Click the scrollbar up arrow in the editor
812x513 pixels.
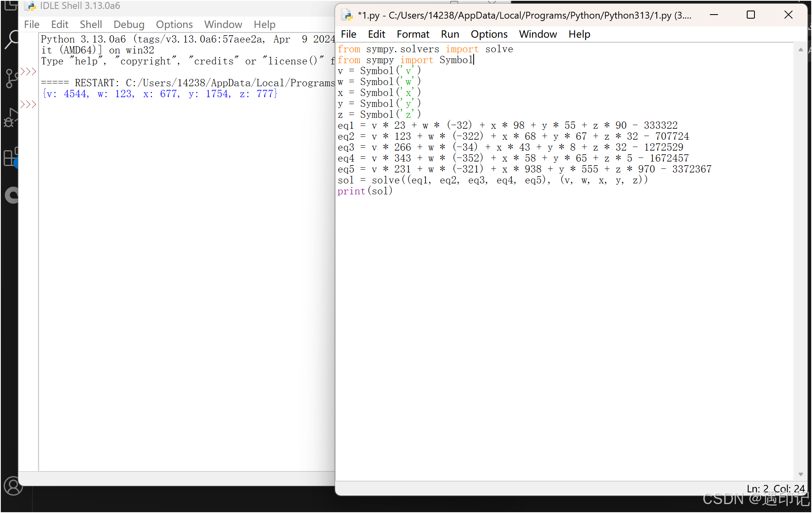(800, 49)
